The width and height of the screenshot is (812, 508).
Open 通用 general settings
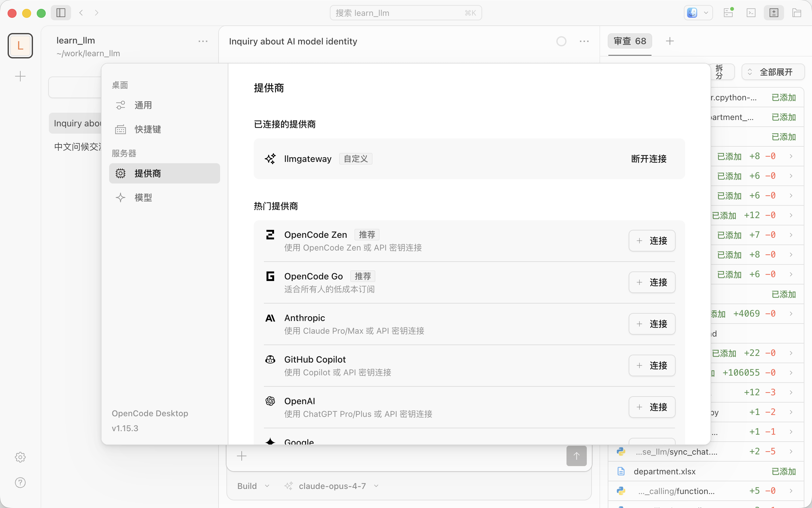click(164, 105)
